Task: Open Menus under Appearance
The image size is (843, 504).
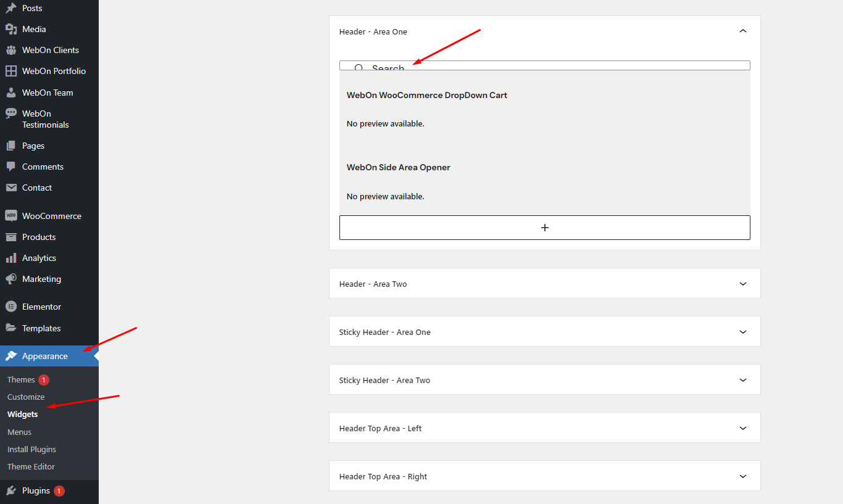Action: click(19, 432)
